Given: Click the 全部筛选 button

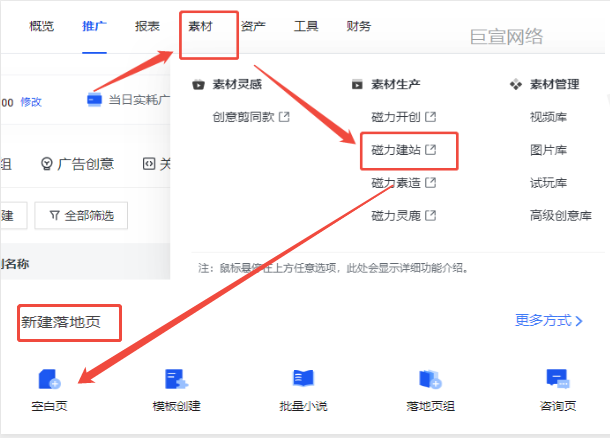Looking at the screenshot, I should [81, 215].
